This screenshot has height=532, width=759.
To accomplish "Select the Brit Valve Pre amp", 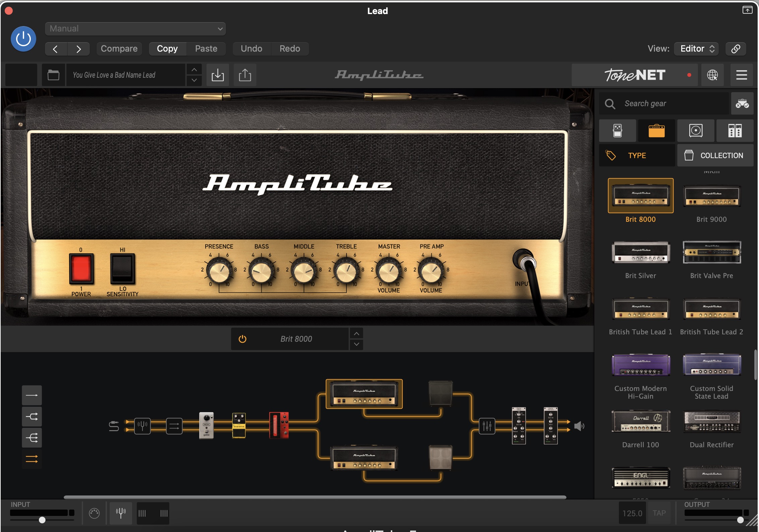I will (712, 252).
